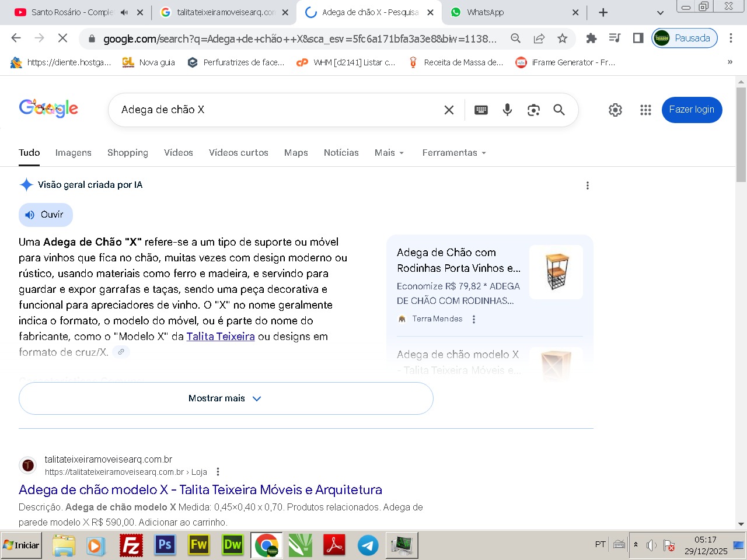This screenshot has height=560, width=747.
Task: Open the Ferramentas dropdown
Action: pos(454,153)
